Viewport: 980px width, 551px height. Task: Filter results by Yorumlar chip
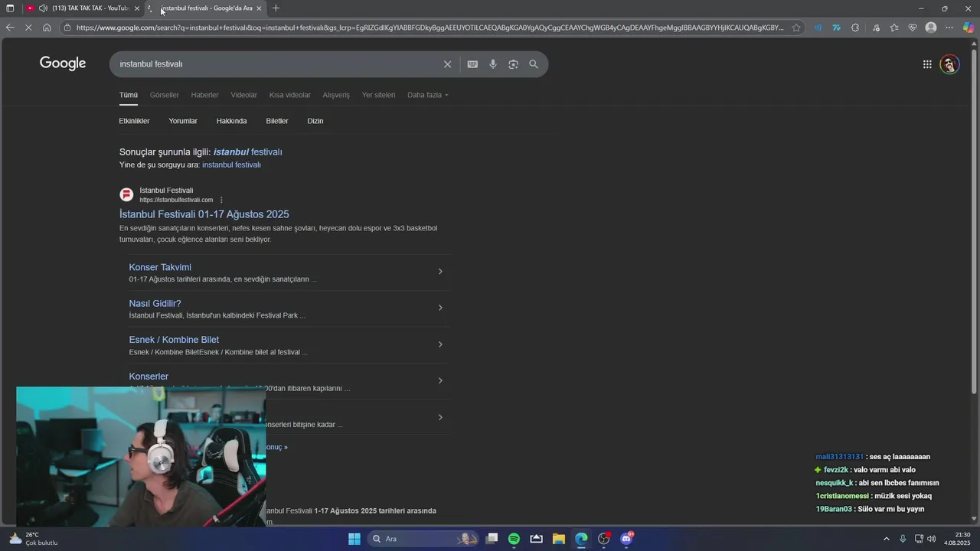coord(183,121)
